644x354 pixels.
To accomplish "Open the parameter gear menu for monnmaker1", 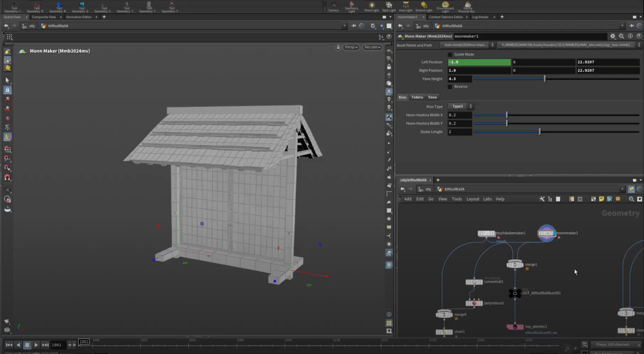I will point(612,36).
